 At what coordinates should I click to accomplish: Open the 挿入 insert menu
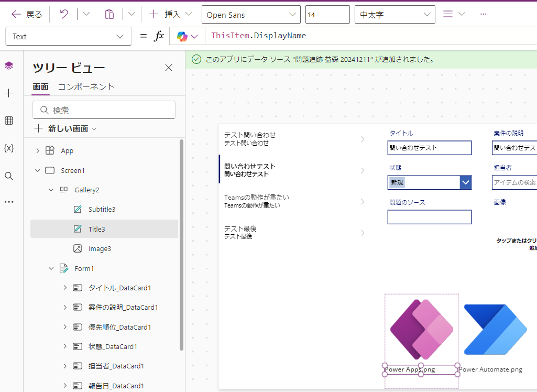[x=171, y=14]
